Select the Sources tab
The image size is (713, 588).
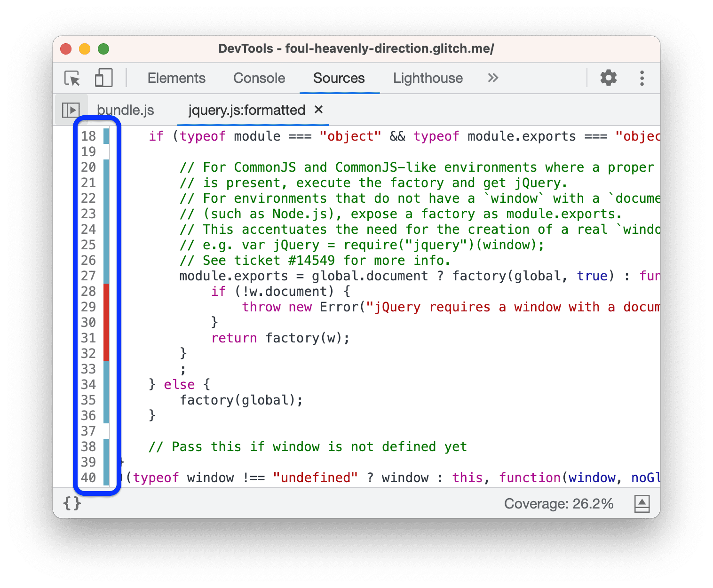pyautogui.click(x=339, y=78)
